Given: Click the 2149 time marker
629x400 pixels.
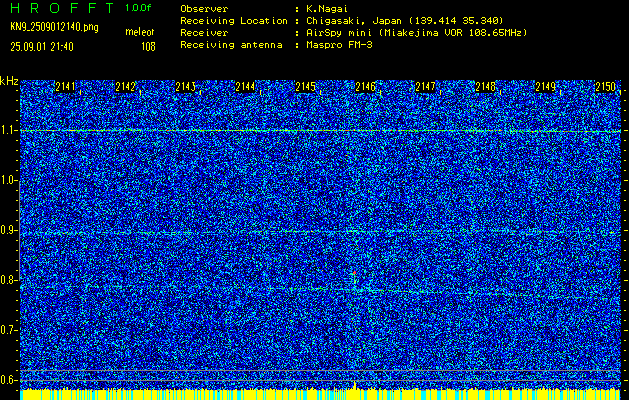Looking at the screenshot, I should coord(545,87).
